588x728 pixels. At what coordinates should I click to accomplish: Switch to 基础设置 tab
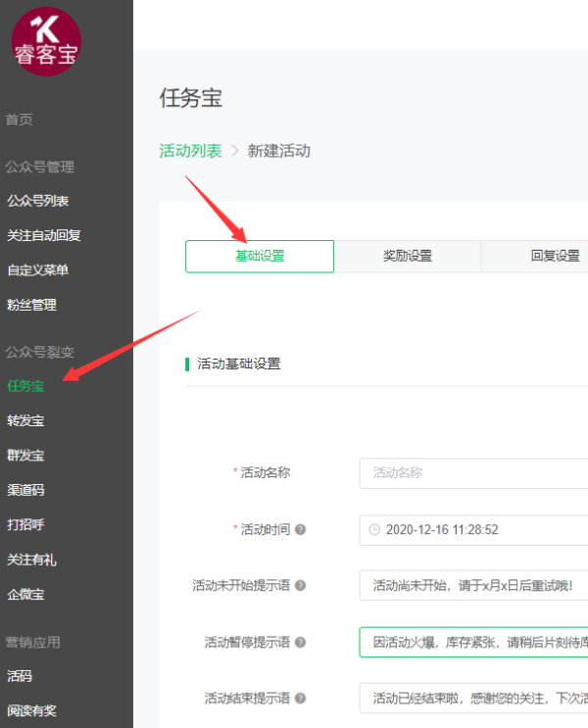(x=260, y=257)
